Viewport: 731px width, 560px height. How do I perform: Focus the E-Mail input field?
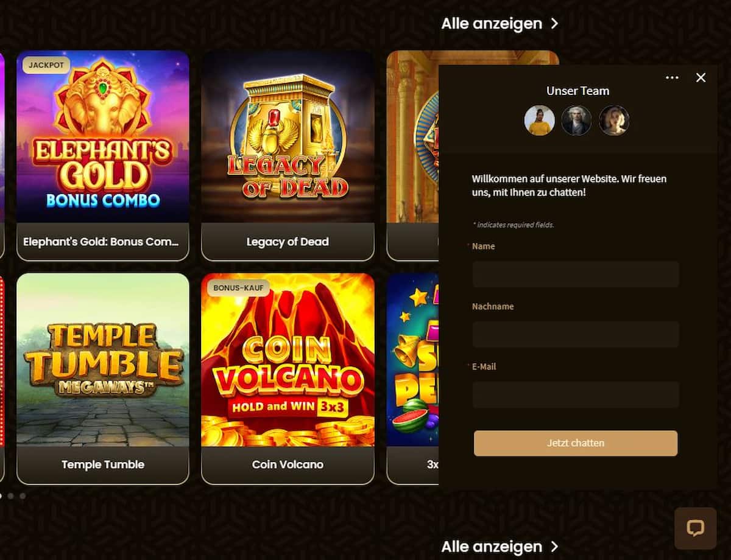(x=576, y=395)
